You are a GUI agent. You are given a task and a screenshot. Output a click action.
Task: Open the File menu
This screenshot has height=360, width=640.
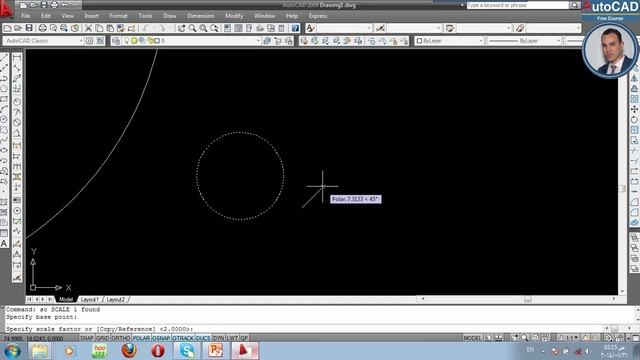click(x=26, y=16)
